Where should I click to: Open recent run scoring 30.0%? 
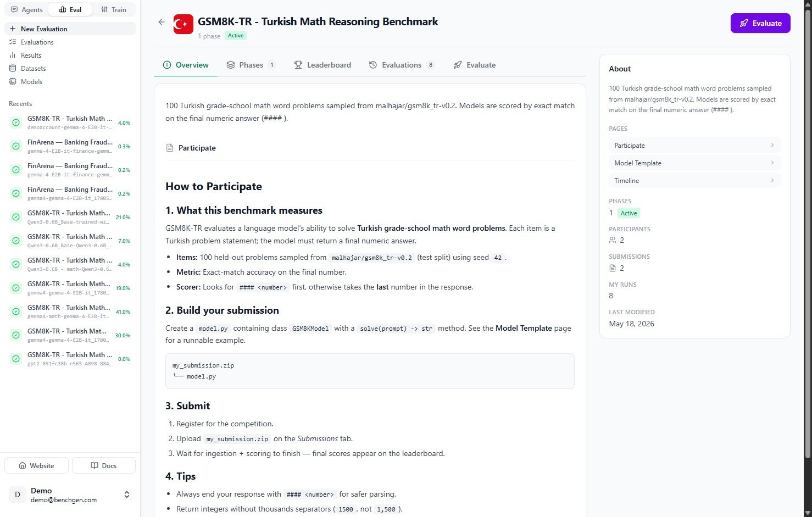click(x=70, y=335)
